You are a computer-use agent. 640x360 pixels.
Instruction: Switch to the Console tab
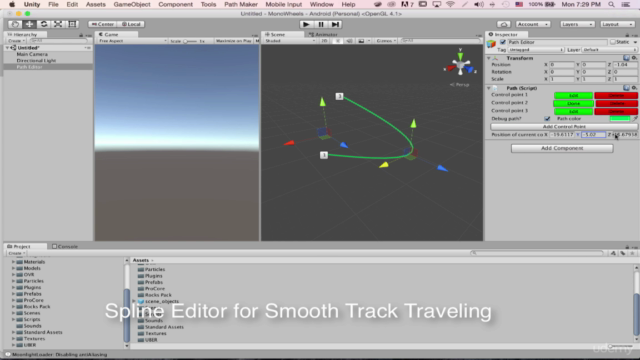click(65, 247)
